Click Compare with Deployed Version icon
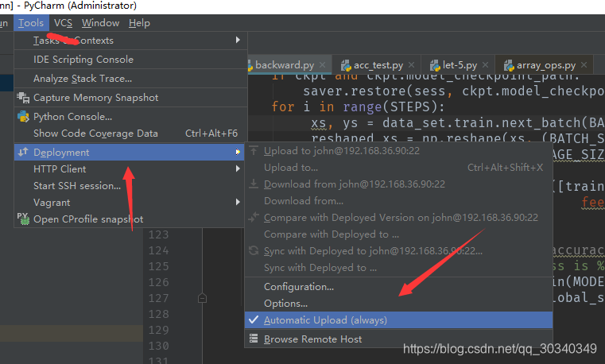The image size is (605, 364). pyautogui.click(x=254, y=218)
